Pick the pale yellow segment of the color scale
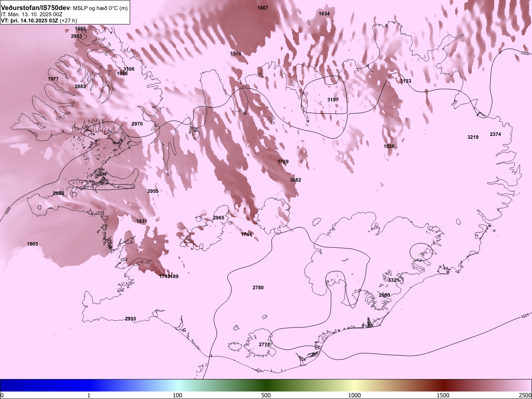 click(355, 385)
